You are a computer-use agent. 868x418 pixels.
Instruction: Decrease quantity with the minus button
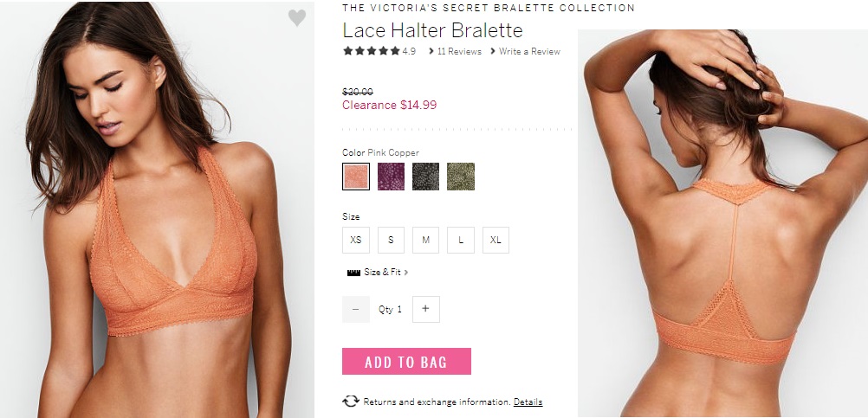pyautogui.click(x=355, y=309)
